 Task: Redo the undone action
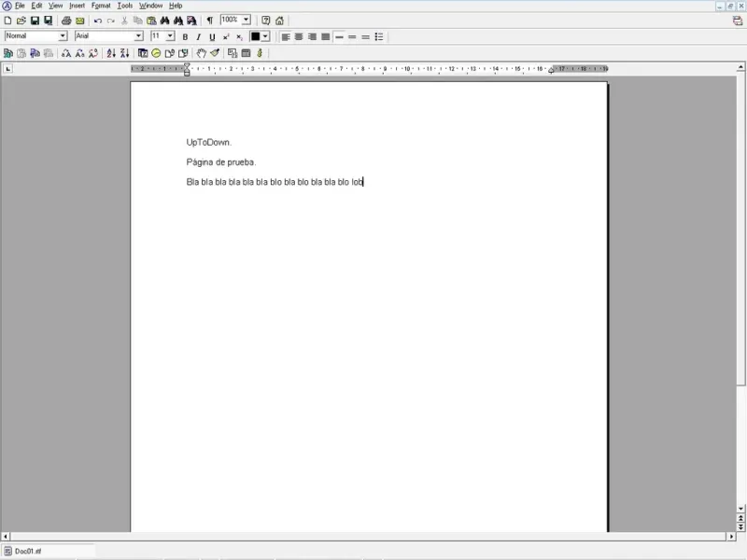pos(111,21)
